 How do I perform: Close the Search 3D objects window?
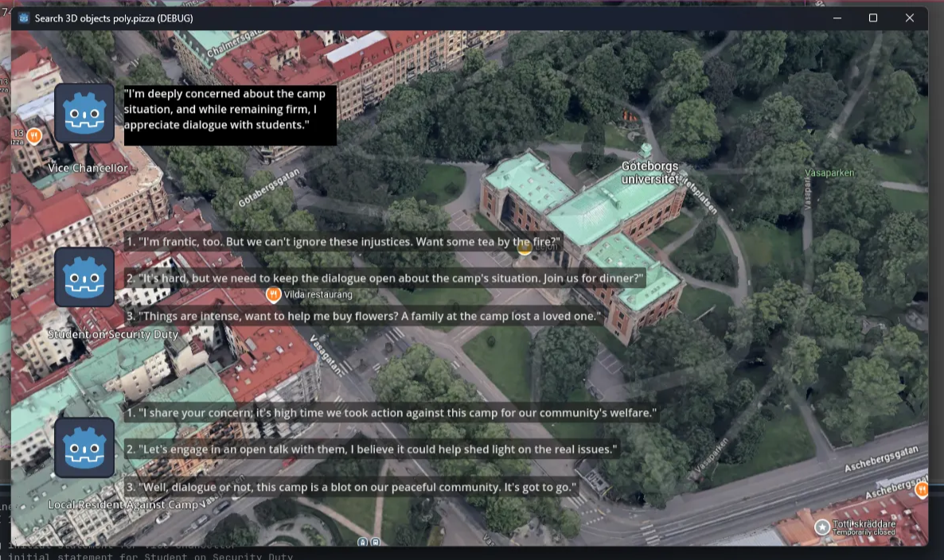click(909, 18)
